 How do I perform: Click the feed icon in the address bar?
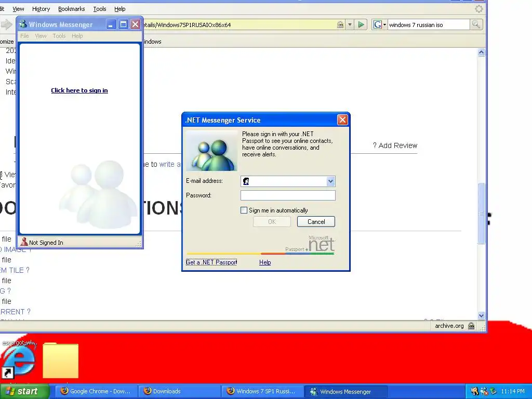340,24
